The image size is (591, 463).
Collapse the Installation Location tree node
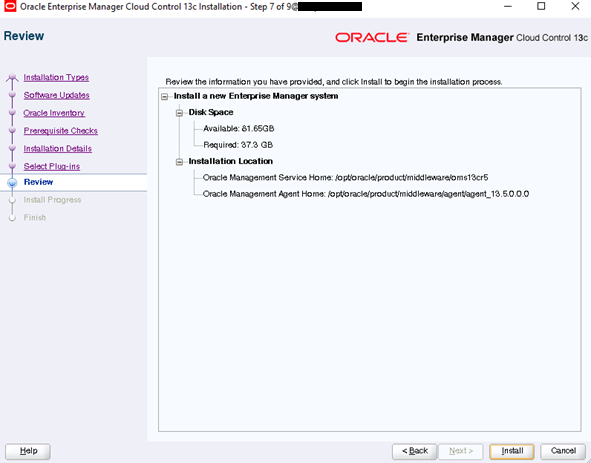click(x=179, y=162)
